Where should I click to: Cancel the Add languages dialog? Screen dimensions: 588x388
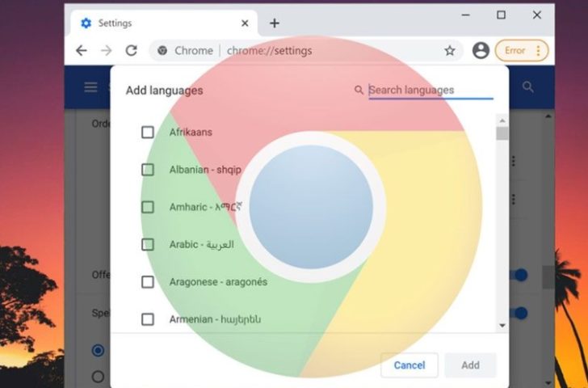(x=409, y=365)
